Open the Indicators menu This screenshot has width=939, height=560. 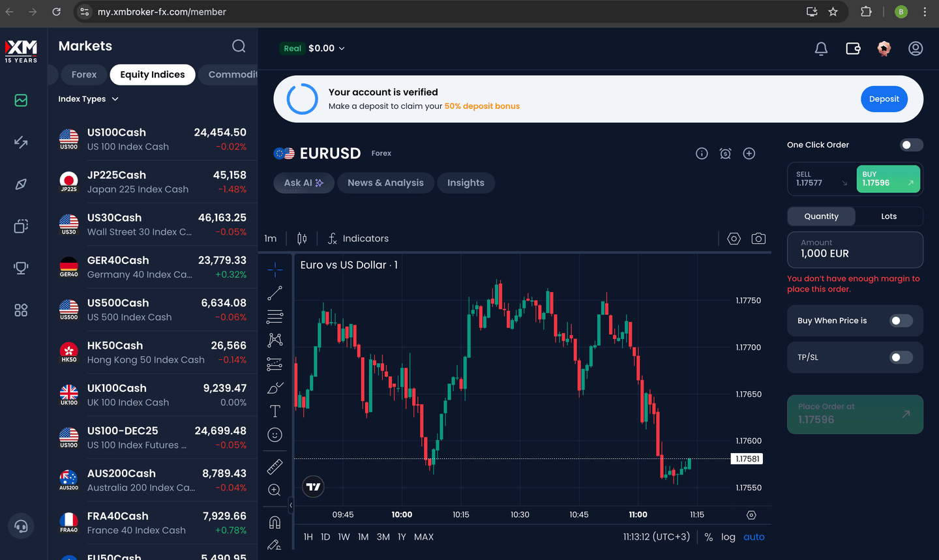coord(358,239)
